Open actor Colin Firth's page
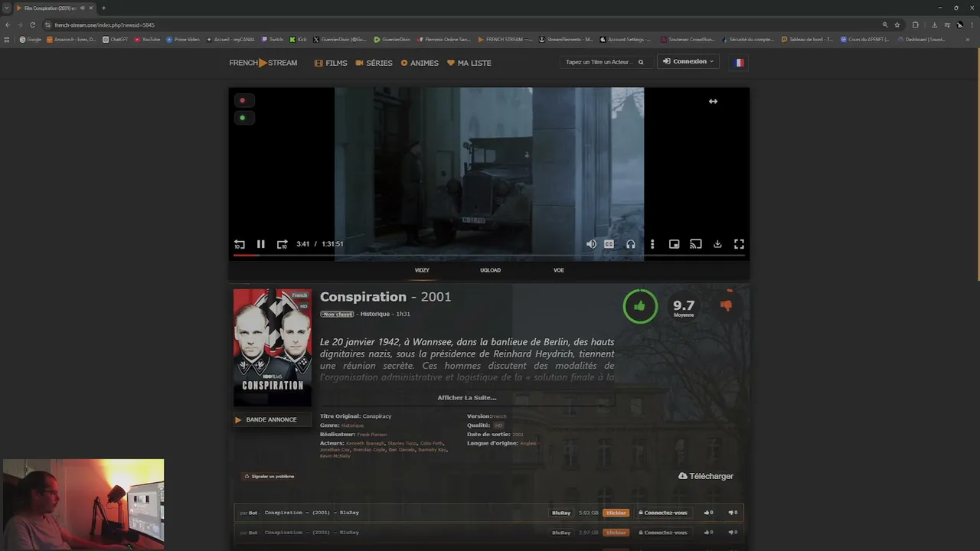The image size is (980, 551). pos(433,443)
